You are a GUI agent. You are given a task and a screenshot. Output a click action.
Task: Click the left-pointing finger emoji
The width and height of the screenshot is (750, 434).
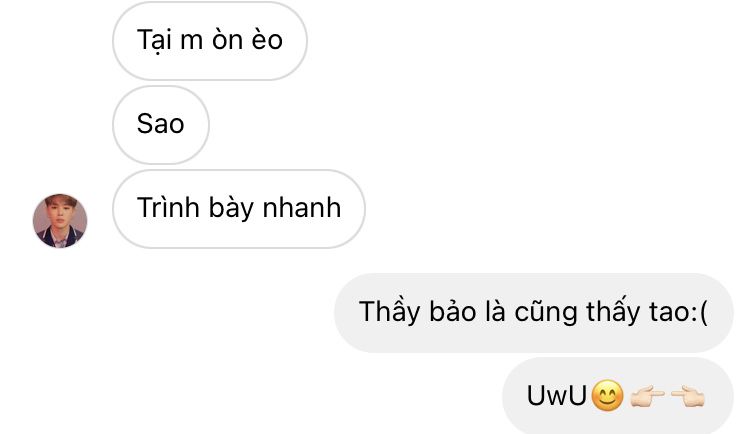688,396
